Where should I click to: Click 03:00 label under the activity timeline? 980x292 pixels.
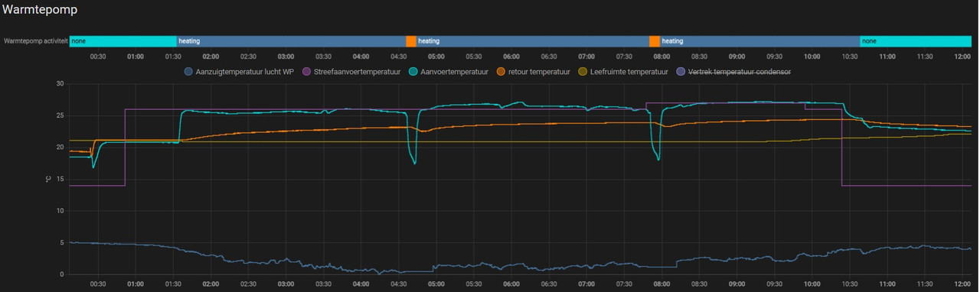286,57
